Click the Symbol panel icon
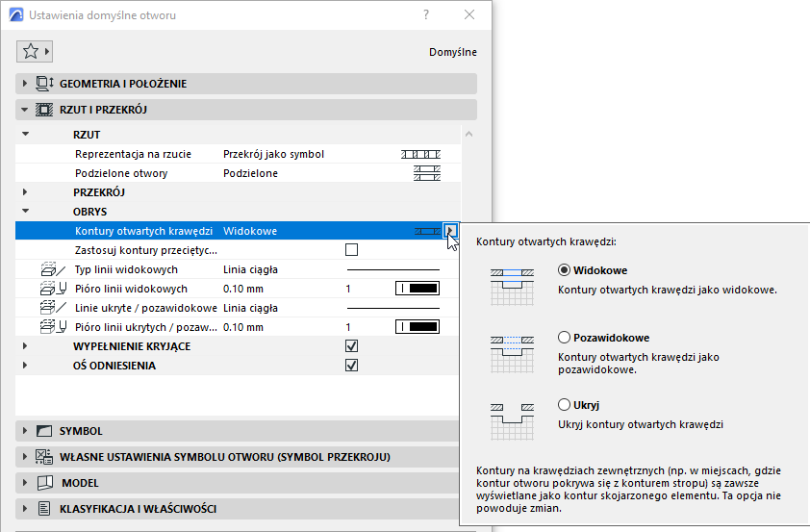This screenshot has width=810, height=532. point(44,431)
